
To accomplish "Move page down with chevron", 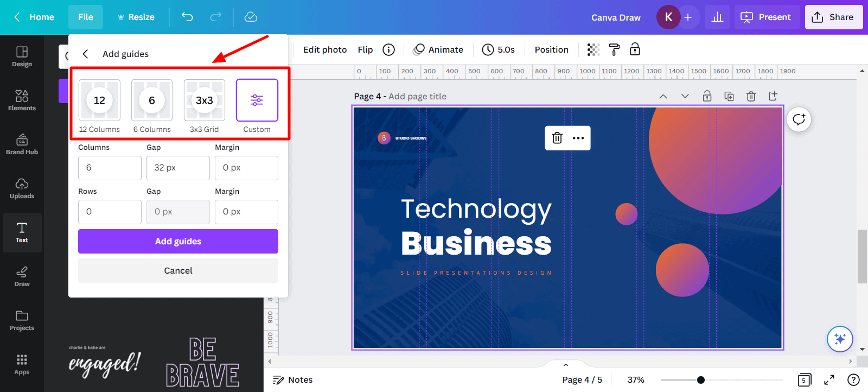I will (685, 96).
